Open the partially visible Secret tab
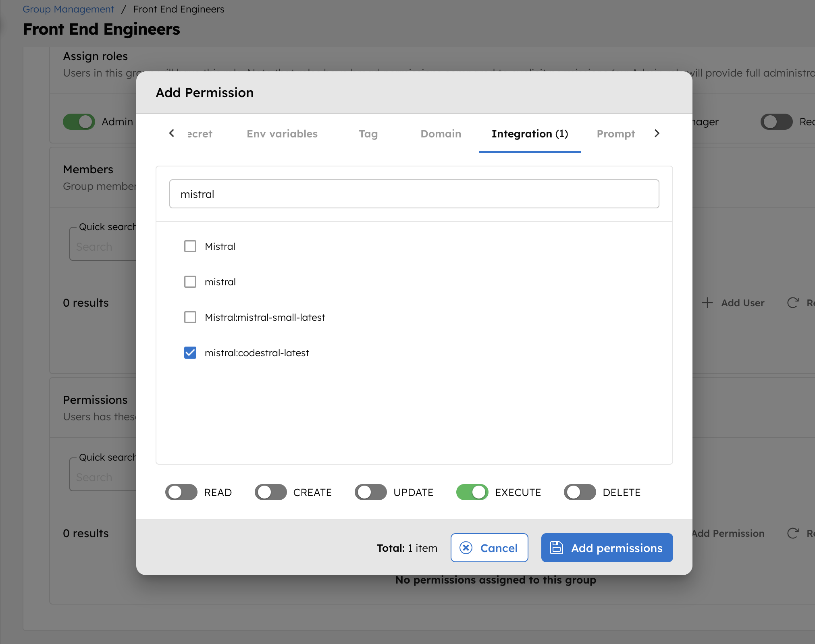The width and height of the screenshot is (815, 644). click(x=200, y=134)
